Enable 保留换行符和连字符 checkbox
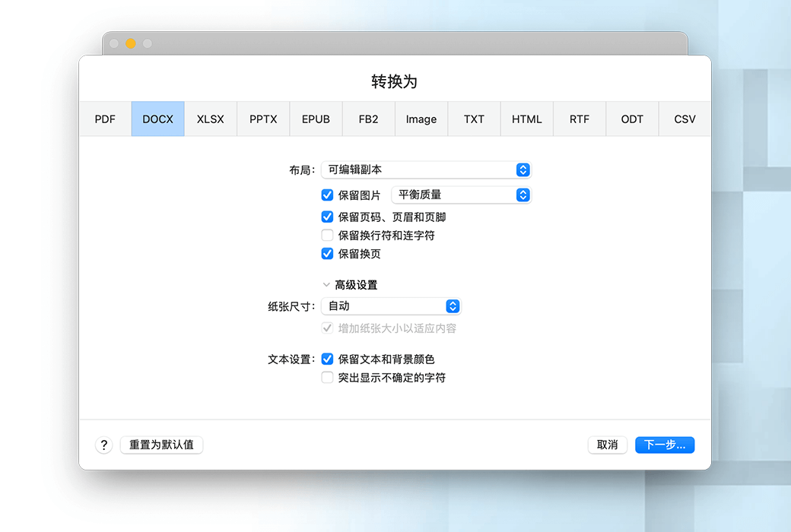 click(328, 236)
